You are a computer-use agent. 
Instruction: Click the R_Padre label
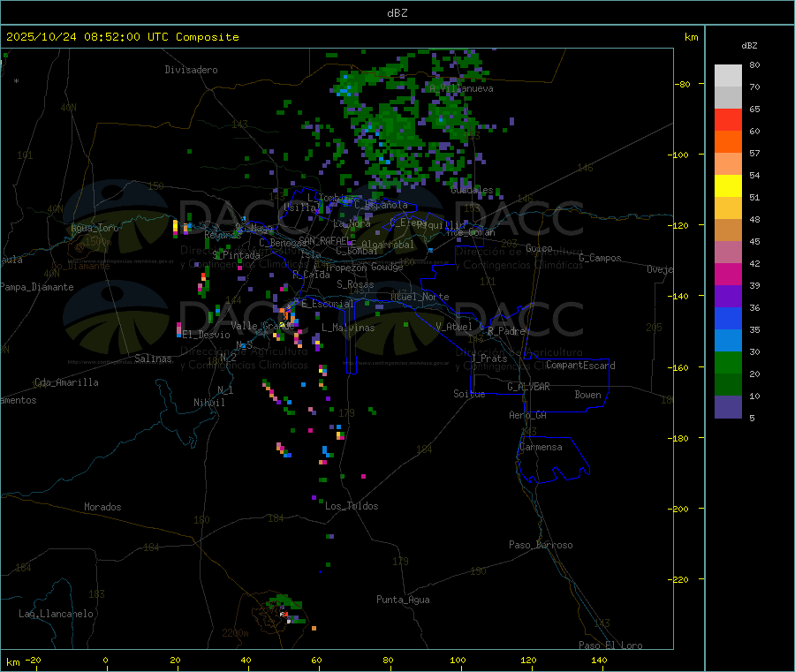click(x=506, y=331)
